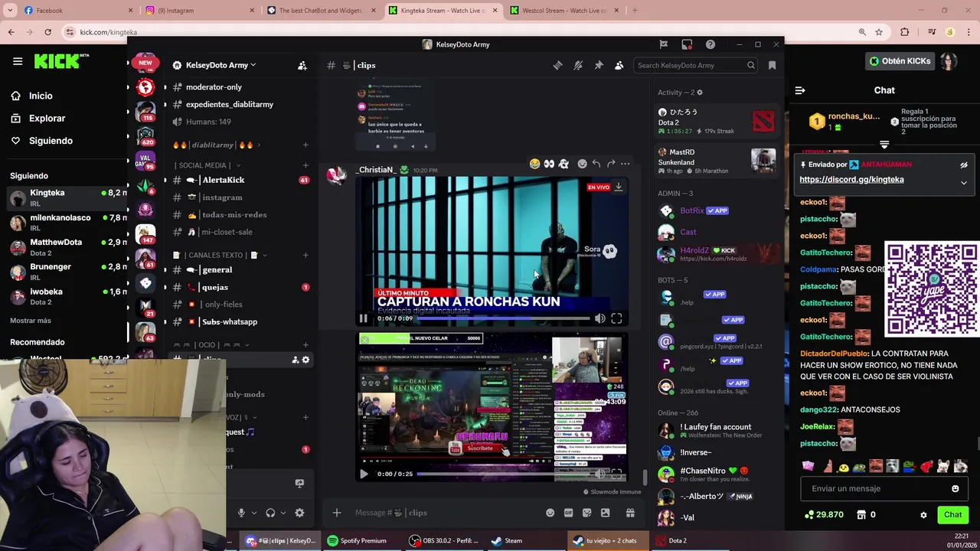980x551 pixels.
Task: Open Discord upload plus button in message bar
Action: click(x=337, y=513)
